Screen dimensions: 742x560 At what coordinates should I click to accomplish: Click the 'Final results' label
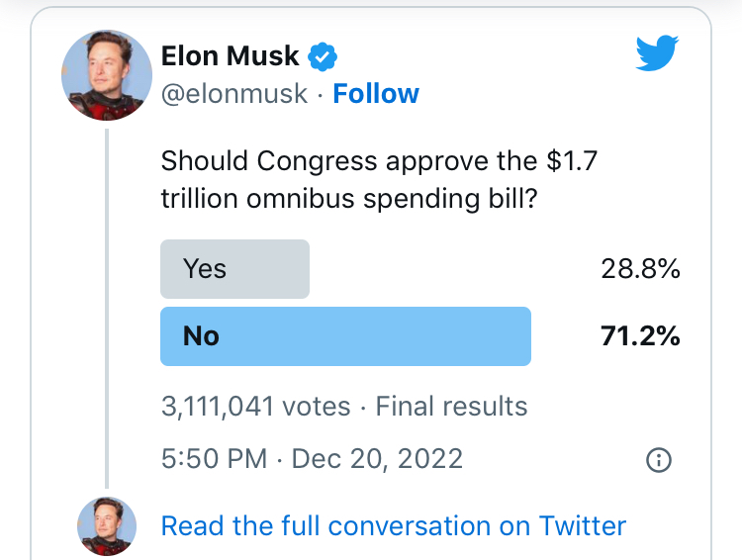(451, 407)
